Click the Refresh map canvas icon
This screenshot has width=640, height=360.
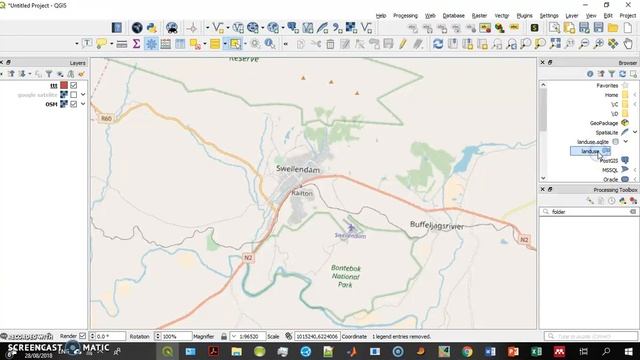[438, 44]
